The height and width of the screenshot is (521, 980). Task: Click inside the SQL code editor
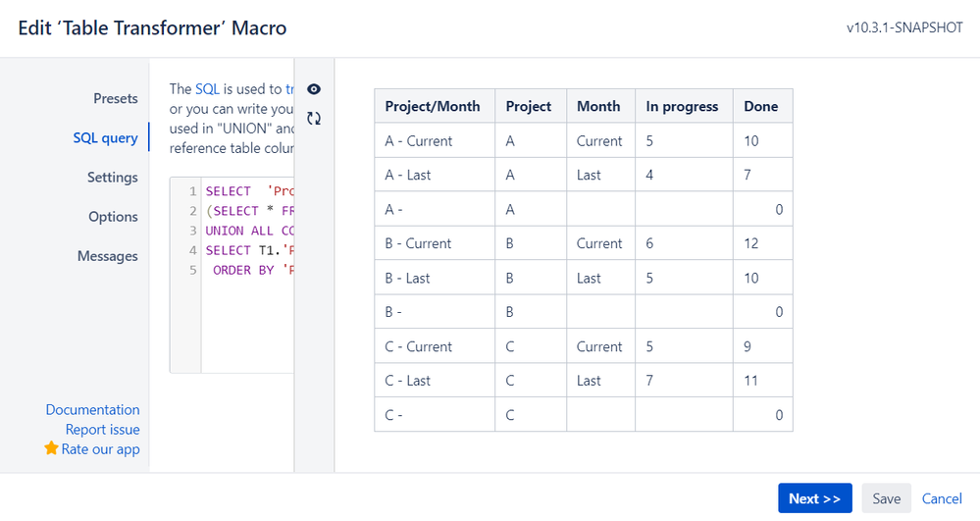(x=249, y=314)
